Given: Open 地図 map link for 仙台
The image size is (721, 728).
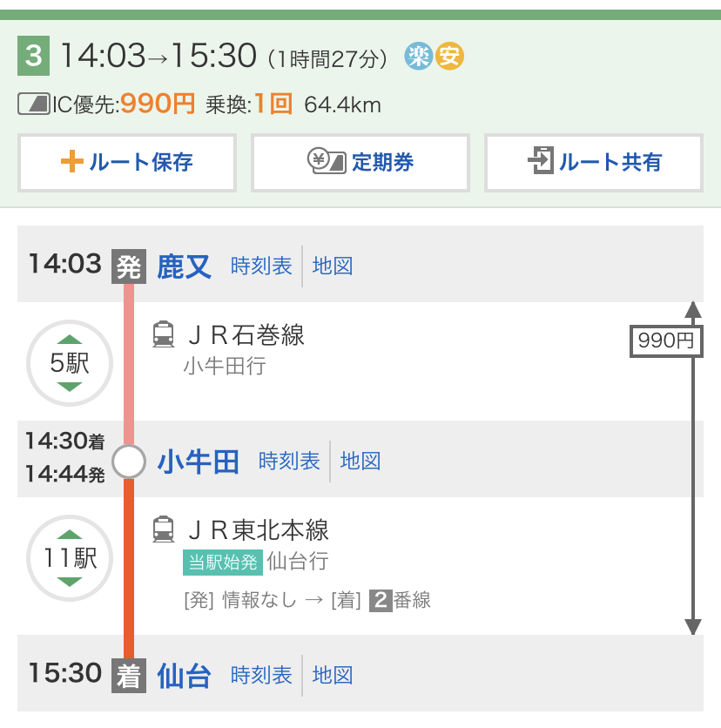Looking at the screenshot, I should tap(333, 675).
